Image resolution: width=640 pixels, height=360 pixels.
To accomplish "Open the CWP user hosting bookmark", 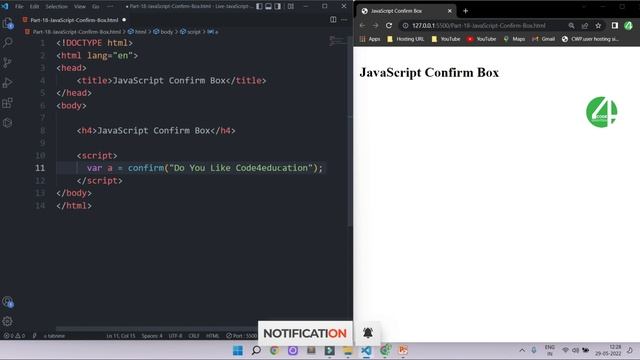I will (590, 39).
